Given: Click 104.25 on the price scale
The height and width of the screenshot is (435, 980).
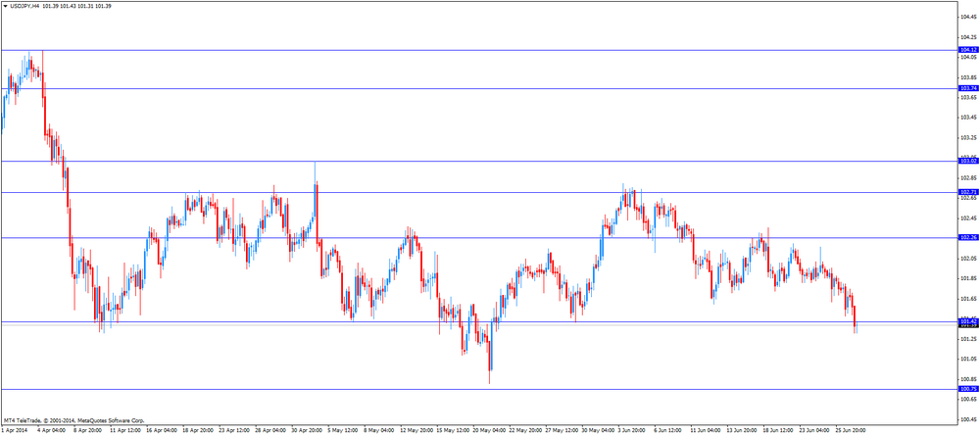Looking at the screenshot, I should (x=969, y=37).
